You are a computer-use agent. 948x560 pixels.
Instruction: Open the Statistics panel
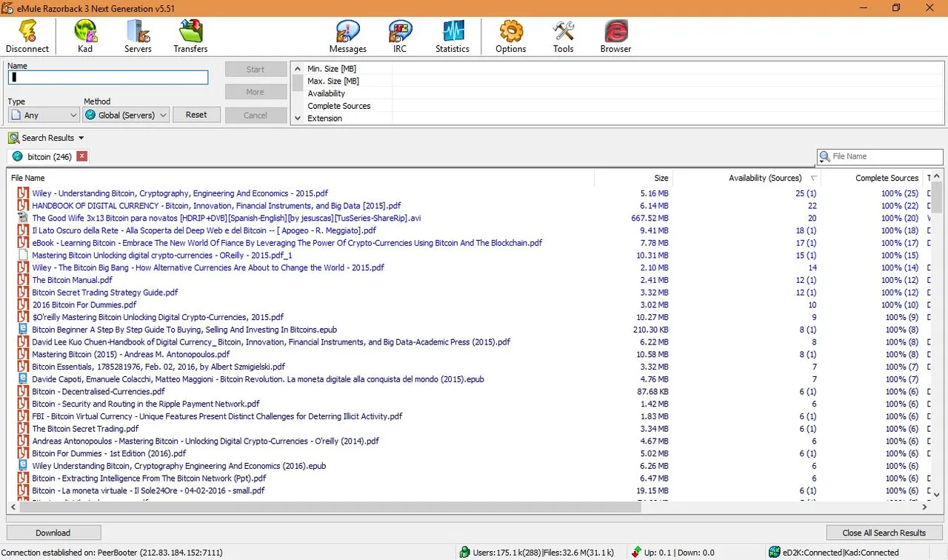pos(453,36)
